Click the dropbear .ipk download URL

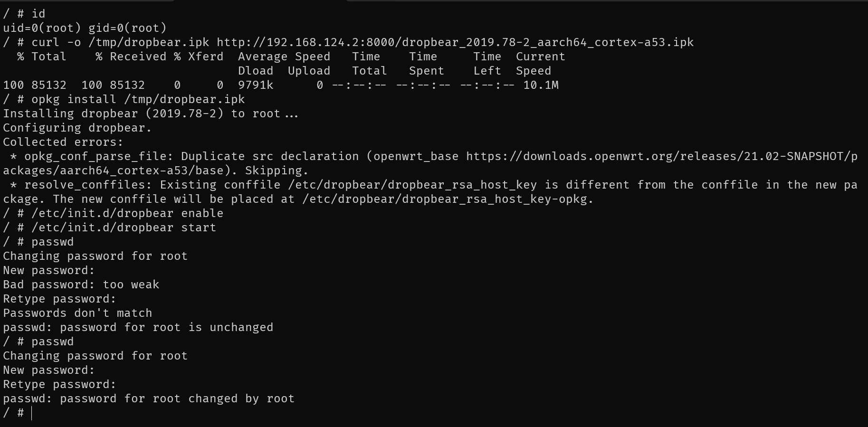tap(455, 42)
